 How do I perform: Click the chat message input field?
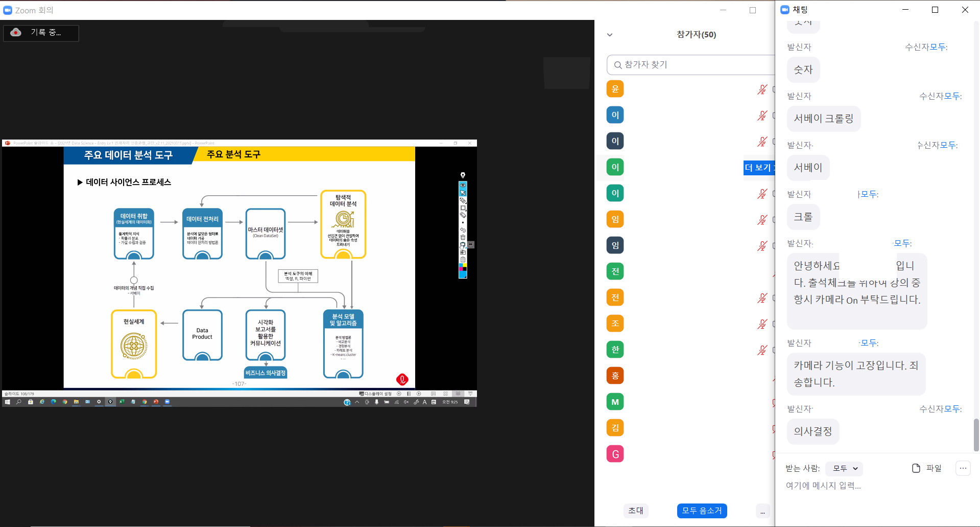tap(868, 486)
